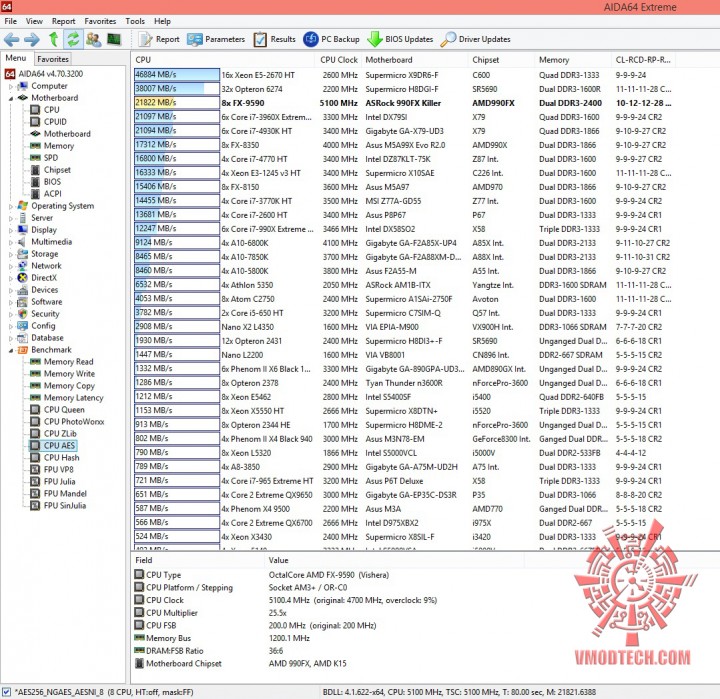Open the File menu
The height and width of the screenshot is (699, 720).
(11, 21)
